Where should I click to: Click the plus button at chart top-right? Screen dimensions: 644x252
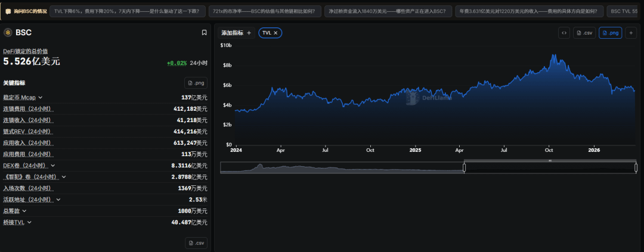[631, 33]
